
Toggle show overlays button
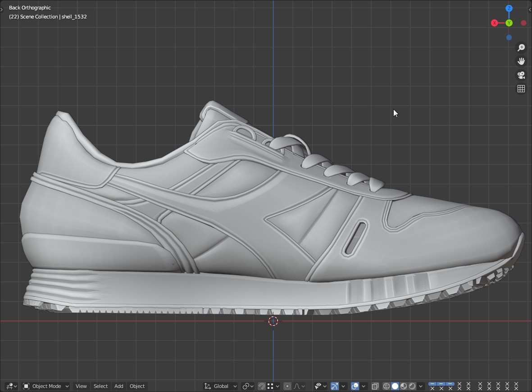[355, 386]
